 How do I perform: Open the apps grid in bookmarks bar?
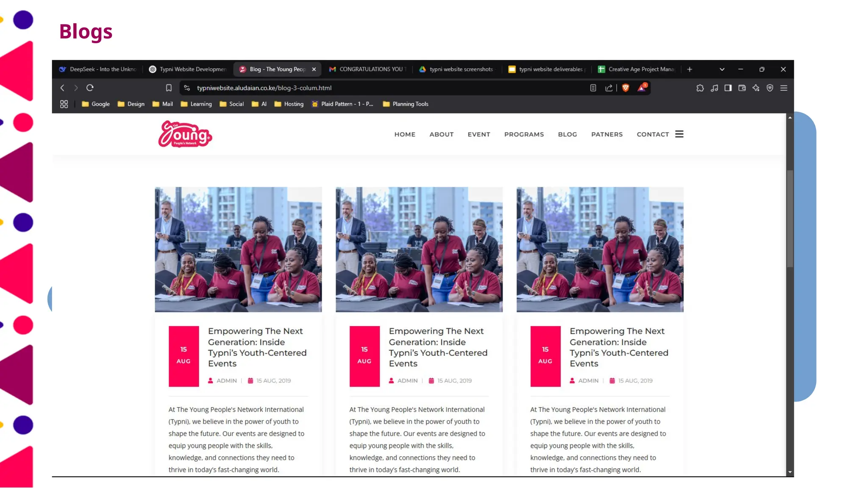64,104
